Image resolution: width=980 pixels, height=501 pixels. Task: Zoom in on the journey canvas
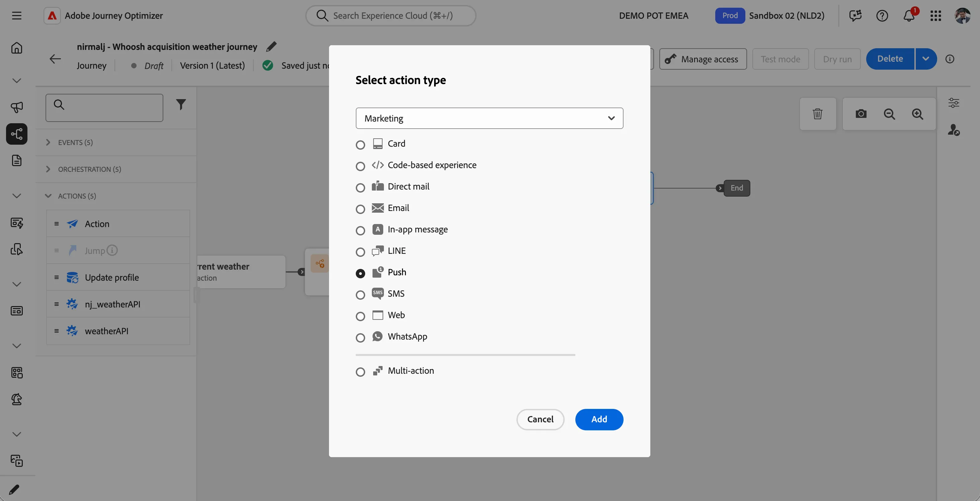[918, 114]
